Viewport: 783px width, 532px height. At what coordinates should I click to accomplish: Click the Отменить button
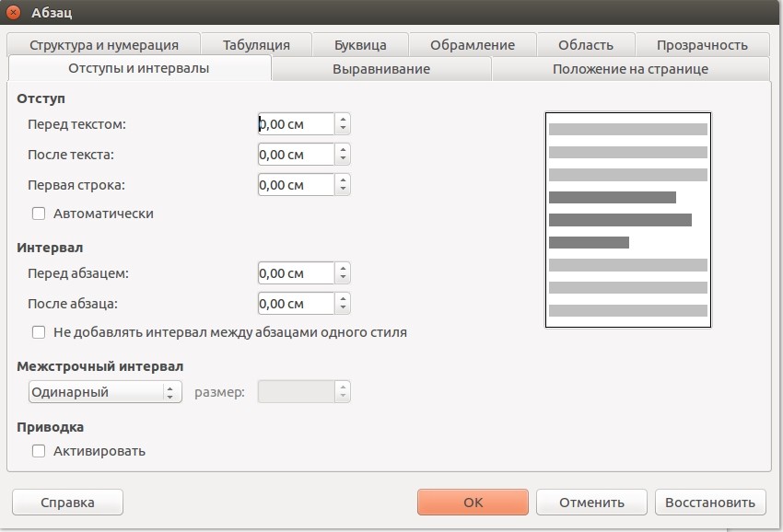pyautogui.click(x=591, y=502)
